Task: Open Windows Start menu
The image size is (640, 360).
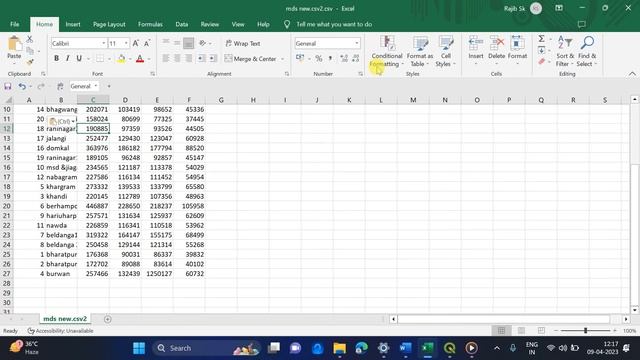Action: click(139, 348)
